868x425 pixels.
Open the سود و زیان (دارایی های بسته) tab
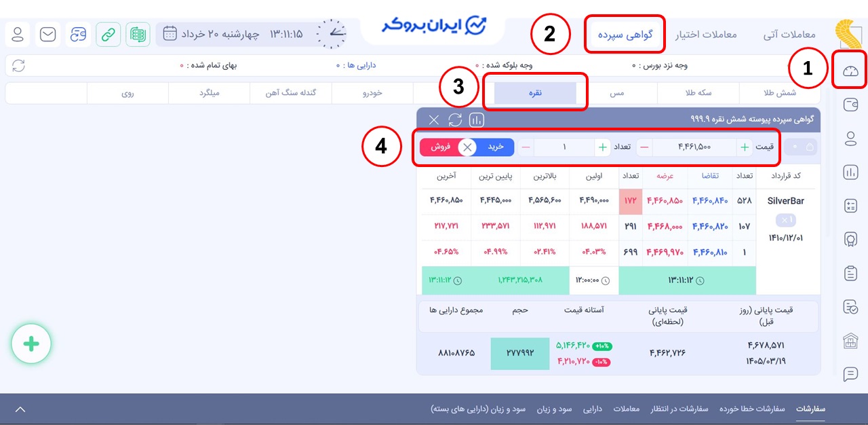pyautogui.click(x=478, y=409)
